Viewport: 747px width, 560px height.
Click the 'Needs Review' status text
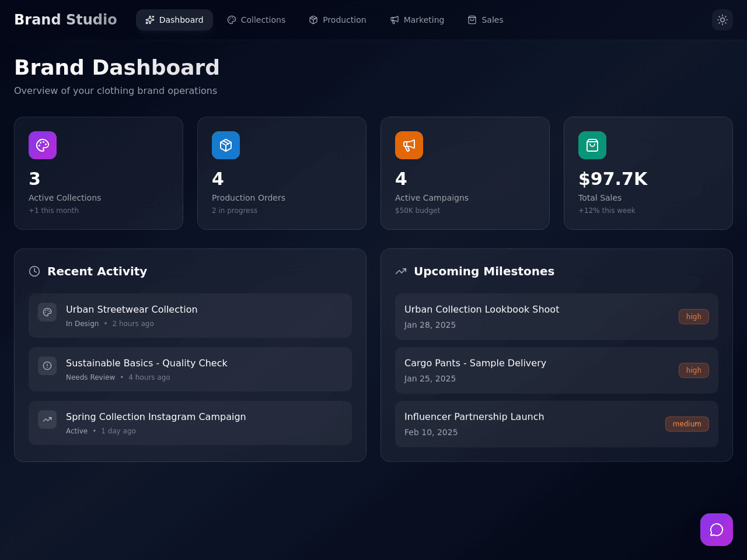tap(90, 377)
